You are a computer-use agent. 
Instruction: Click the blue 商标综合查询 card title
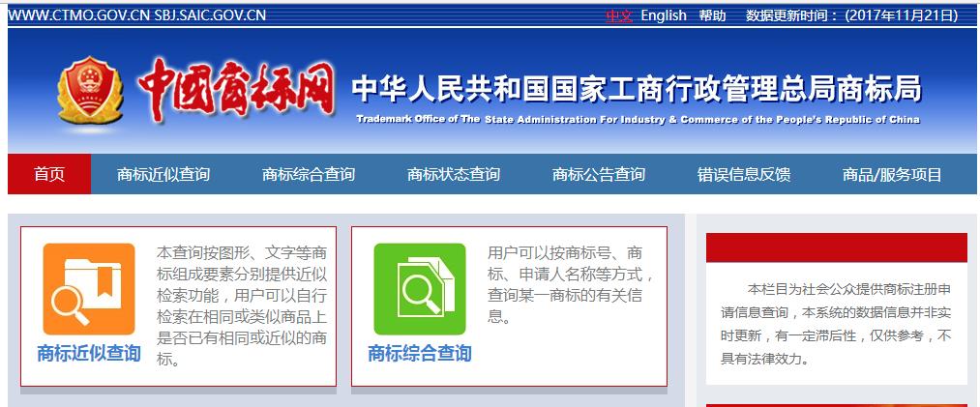tap(419, 353)
